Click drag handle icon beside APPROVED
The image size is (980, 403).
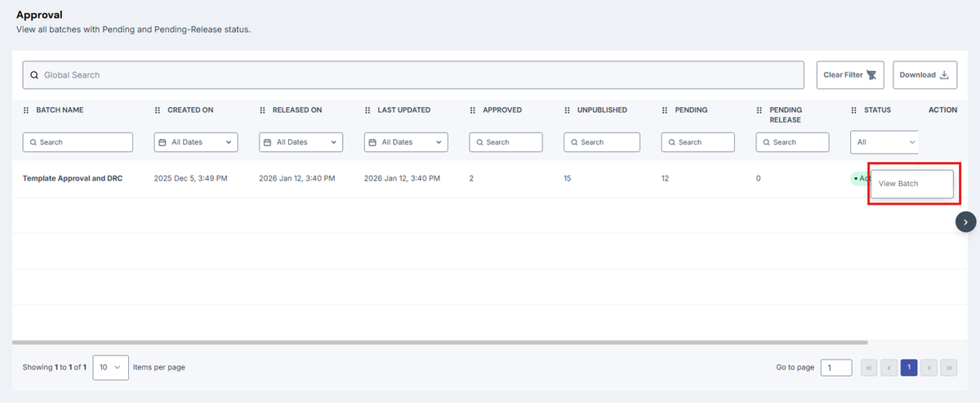tap(473, 110)
